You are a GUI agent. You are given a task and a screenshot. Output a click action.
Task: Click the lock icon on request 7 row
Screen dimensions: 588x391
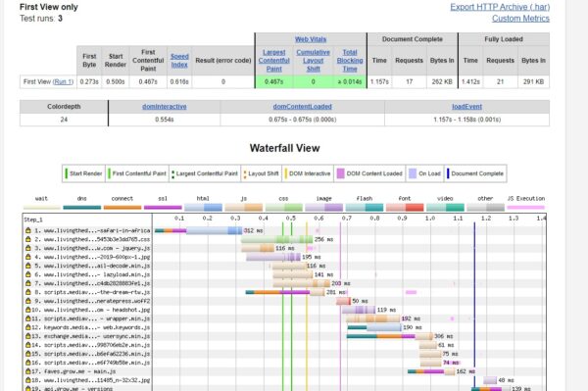click(x=28, y=283)
